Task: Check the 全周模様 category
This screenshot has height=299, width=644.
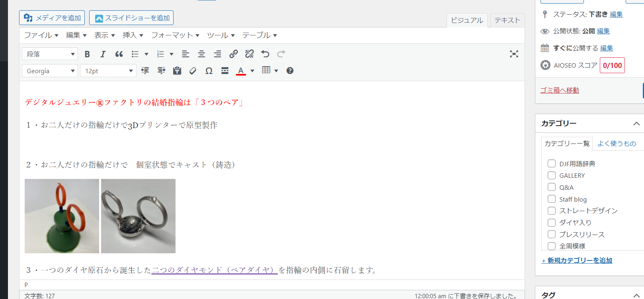Action: point(552,246)
